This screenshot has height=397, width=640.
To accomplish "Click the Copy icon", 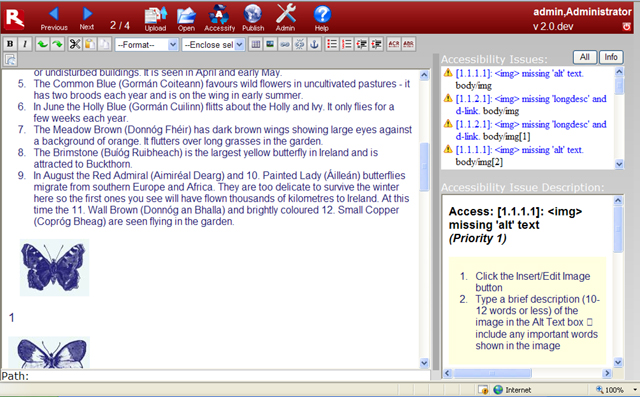I will coord(104,44).
